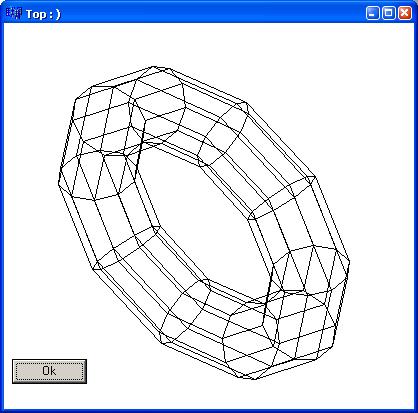Click the "Top : )" title bar text

click(43, 14)
